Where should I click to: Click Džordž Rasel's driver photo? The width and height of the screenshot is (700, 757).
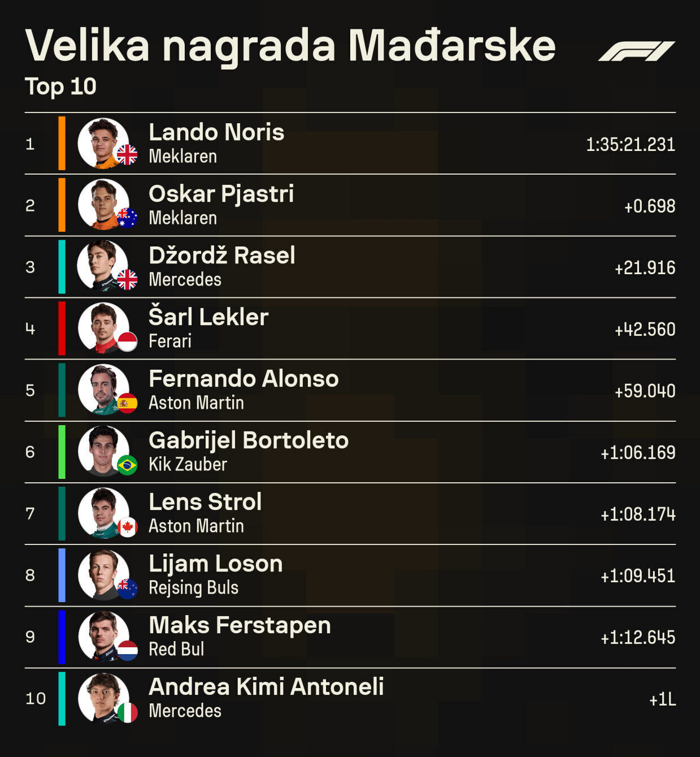pyautogui.click(x=102, y=266)
